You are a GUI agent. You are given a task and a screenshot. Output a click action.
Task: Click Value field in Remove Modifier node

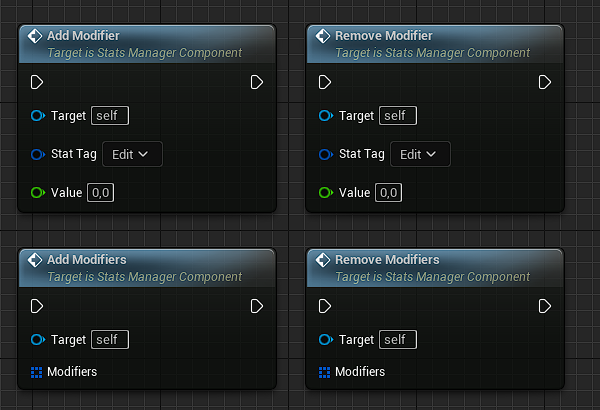click(x=388, y=192)
